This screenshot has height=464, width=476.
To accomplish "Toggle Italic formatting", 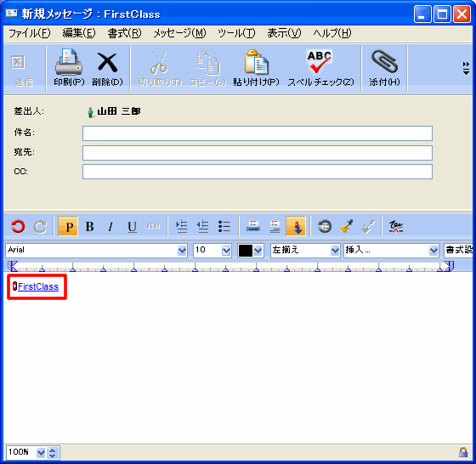I will (x=110, y=226).
